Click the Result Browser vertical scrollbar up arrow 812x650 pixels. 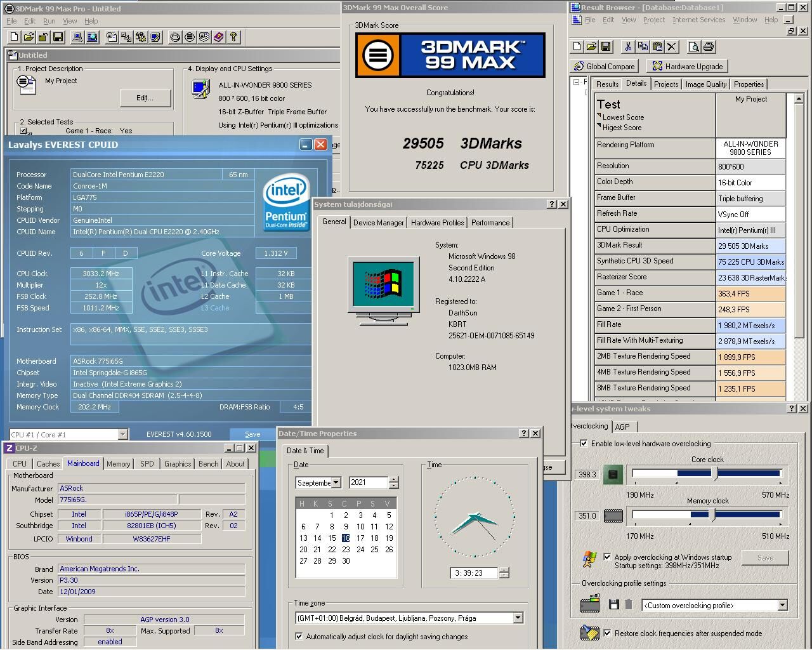[798, 99]
